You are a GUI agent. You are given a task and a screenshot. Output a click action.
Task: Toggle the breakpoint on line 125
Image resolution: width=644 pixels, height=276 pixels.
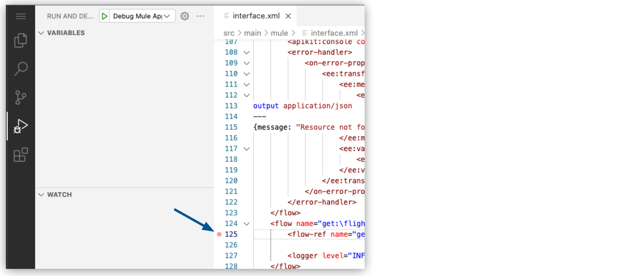click(x=219, y=234)
